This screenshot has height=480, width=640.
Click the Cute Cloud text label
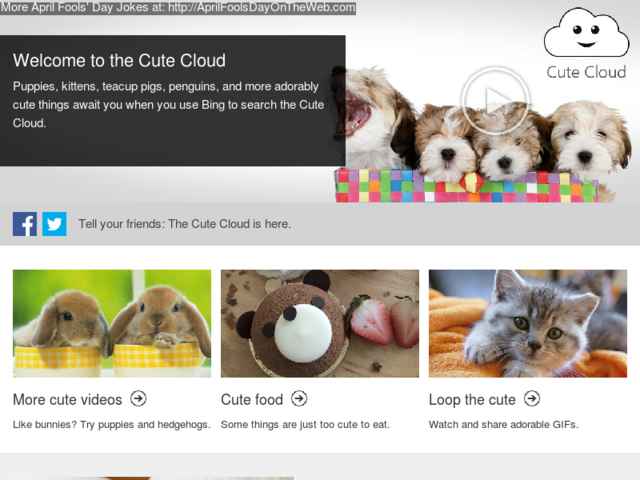(x=586, y=72)
